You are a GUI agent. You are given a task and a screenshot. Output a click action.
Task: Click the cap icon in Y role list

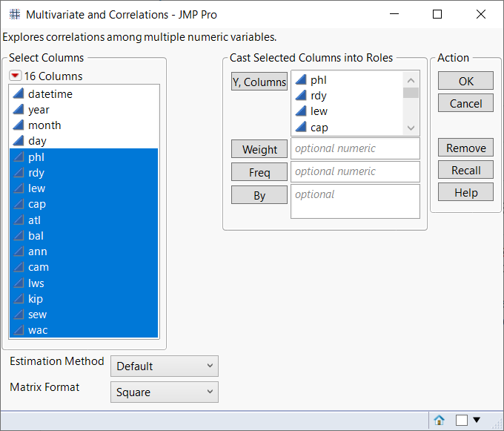pyautogui.click(x=300, y=127)
